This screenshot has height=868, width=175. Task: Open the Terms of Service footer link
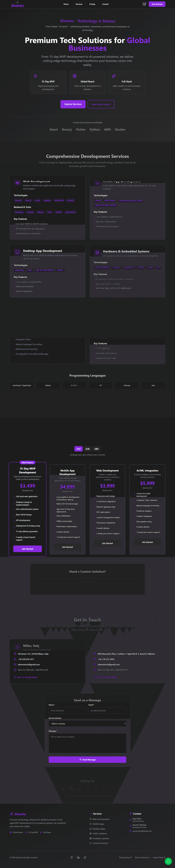pos(142,858)
